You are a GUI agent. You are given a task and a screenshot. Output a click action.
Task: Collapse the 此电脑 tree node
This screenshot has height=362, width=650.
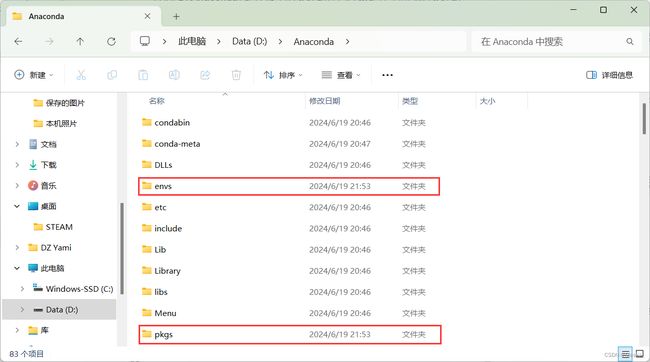pyautogui.click(x=17, y=268)
